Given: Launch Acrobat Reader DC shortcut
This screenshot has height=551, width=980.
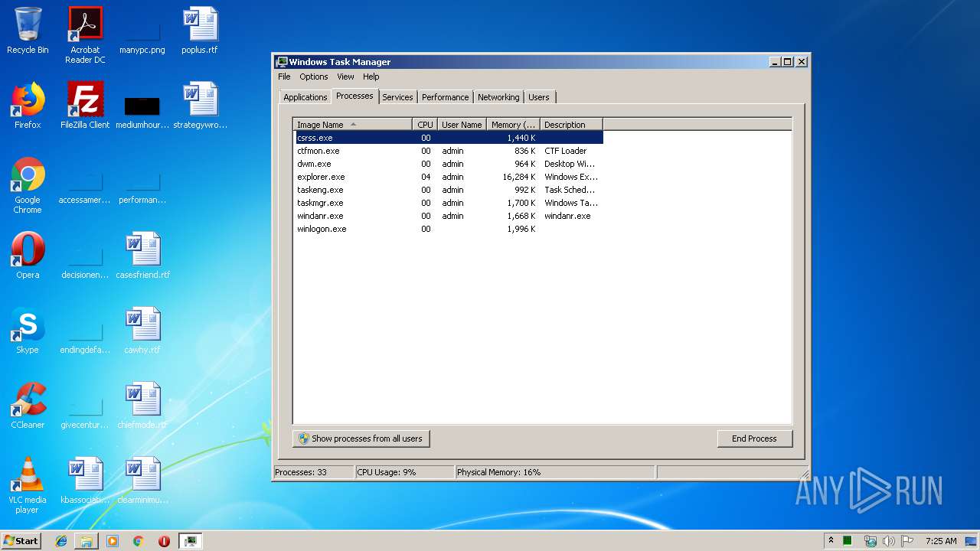Looking at the screenshot, I should click(85, 34).
